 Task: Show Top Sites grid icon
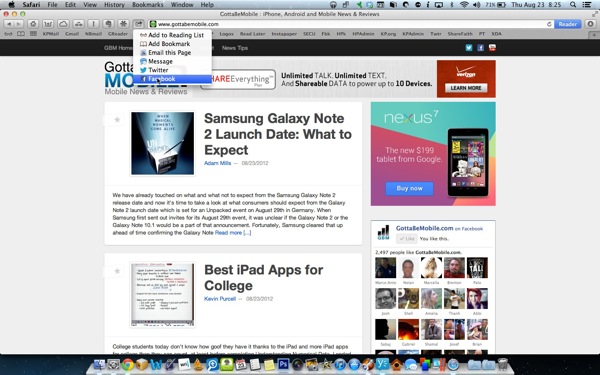point(34,34)
